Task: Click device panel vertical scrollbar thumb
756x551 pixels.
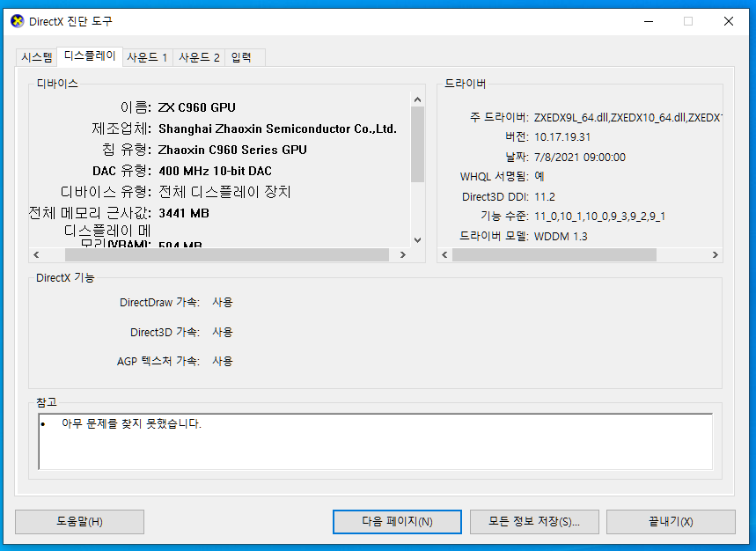Action: (x=417, y=144)
